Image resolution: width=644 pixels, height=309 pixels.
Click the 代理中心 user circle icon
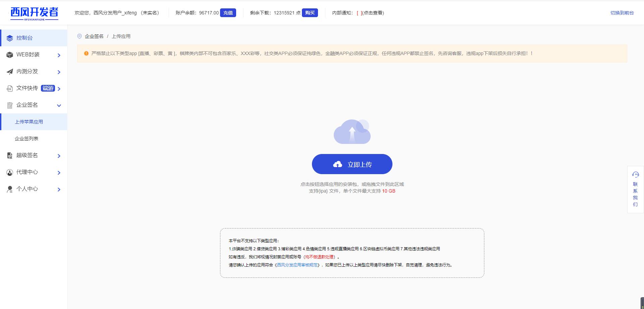pyautogui.click(x=10, y=172)
